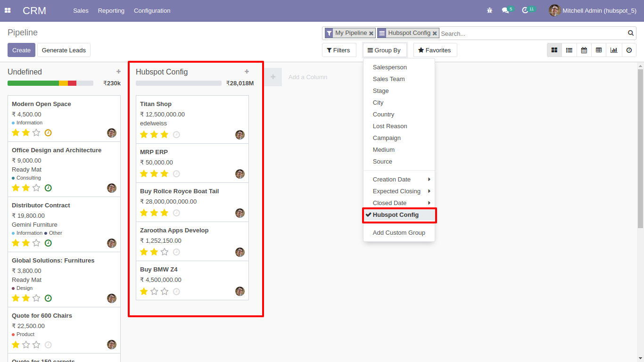Group by Country option

[x=399, y=115]
